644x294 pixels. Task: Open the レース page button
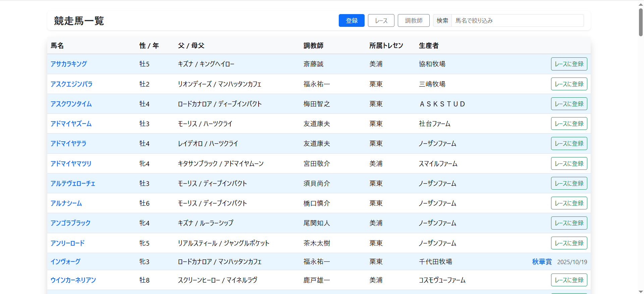(x=381, y=20)
